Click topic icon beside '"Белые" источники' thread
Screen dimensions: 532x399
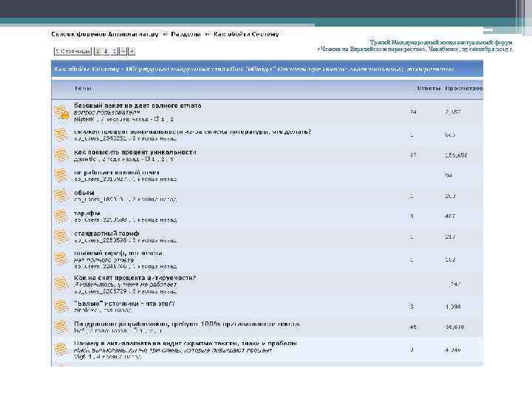[x=61, y=307]
